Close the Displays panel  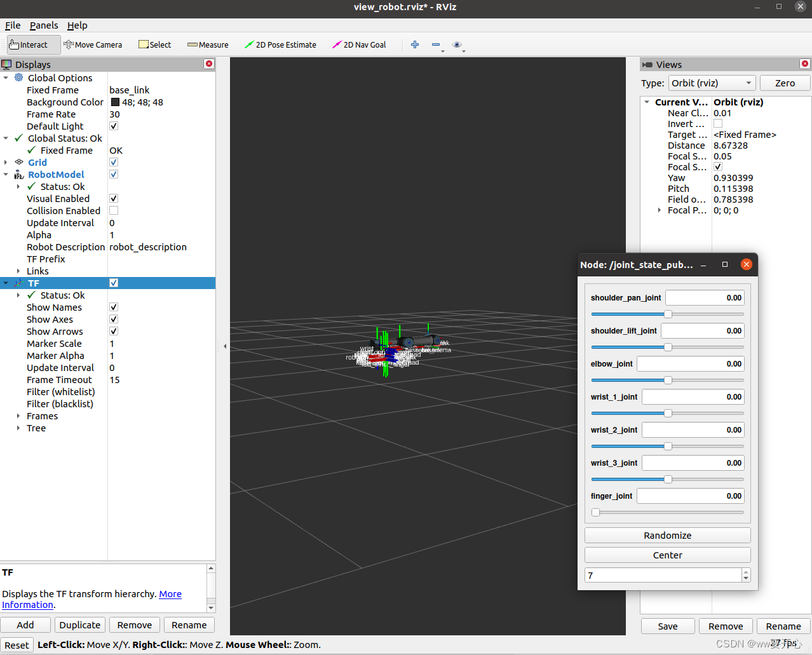(208, 64)
